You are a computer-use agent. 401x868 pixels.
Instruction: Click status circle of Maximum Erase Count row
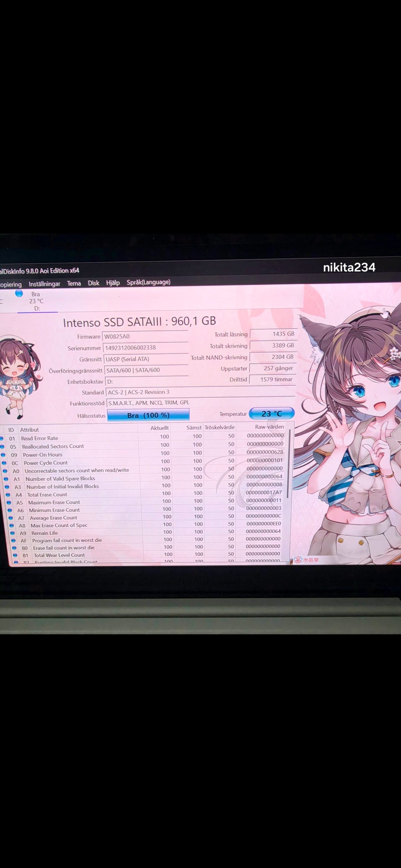coord(9,502)
